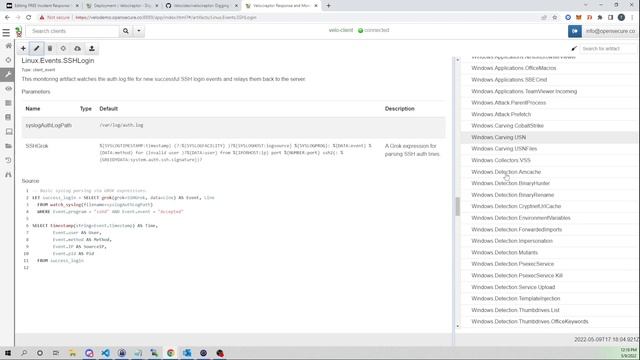Click the Velociraptor logo icon

tap(18, 31)
